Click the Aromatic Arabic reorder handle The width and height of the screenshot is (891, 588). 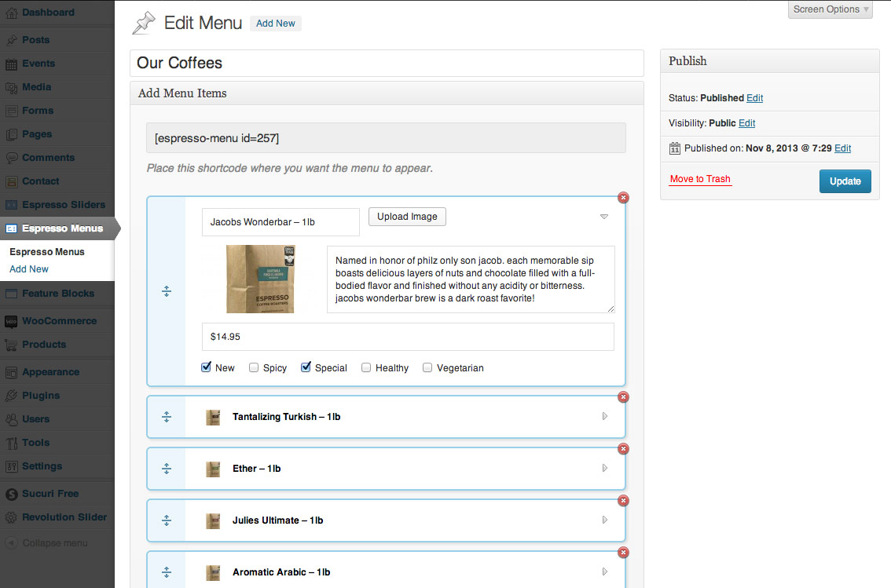pyautogui.click(x=167, y=572)
